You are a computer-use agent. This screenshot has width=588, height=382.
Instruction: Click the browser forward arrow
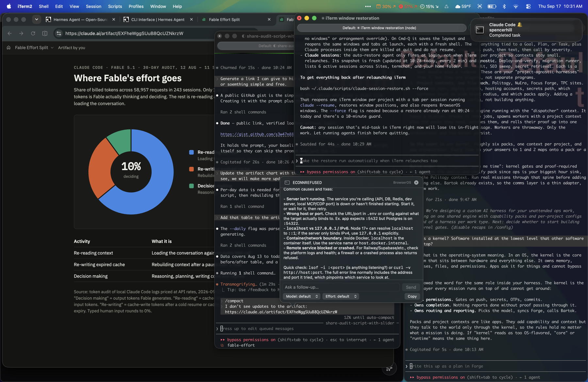click(21, 33)
